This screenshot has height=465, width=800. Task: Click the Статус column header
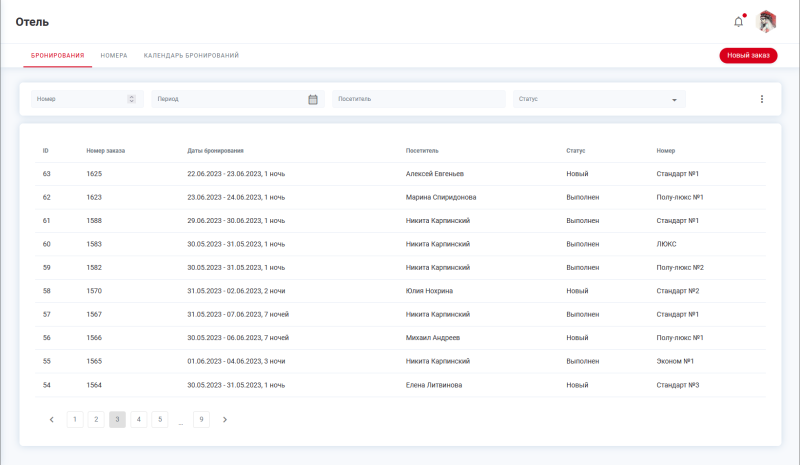tap(576, 151)
